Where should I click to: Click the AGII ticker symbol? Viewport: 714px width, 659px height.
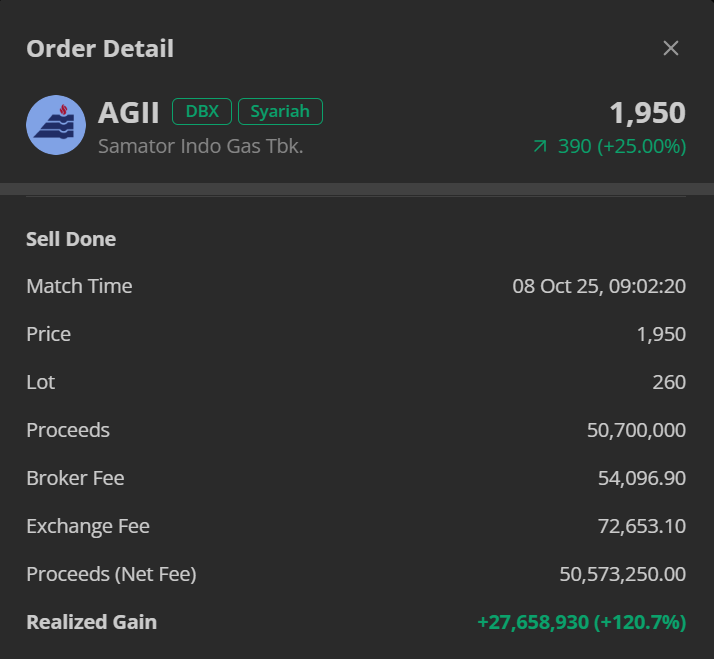point(129,113)
